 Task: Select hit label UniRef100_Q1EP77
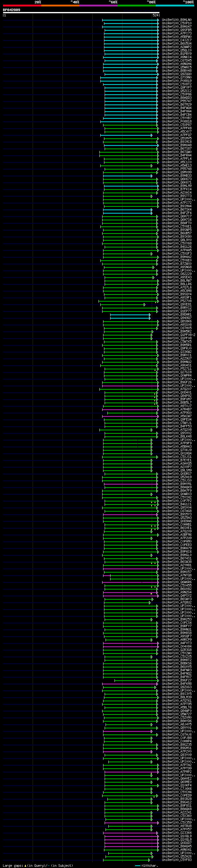click(177, 311)
